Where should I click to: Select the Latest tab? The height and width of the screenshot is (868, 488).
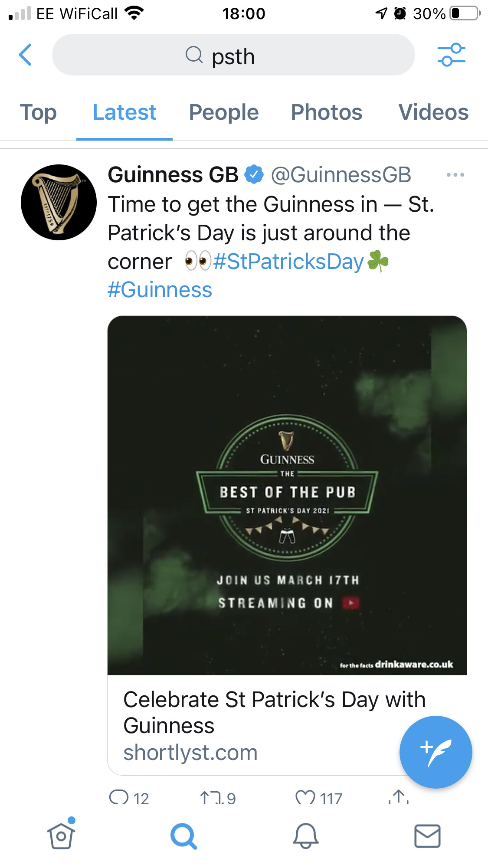[124, 112]
